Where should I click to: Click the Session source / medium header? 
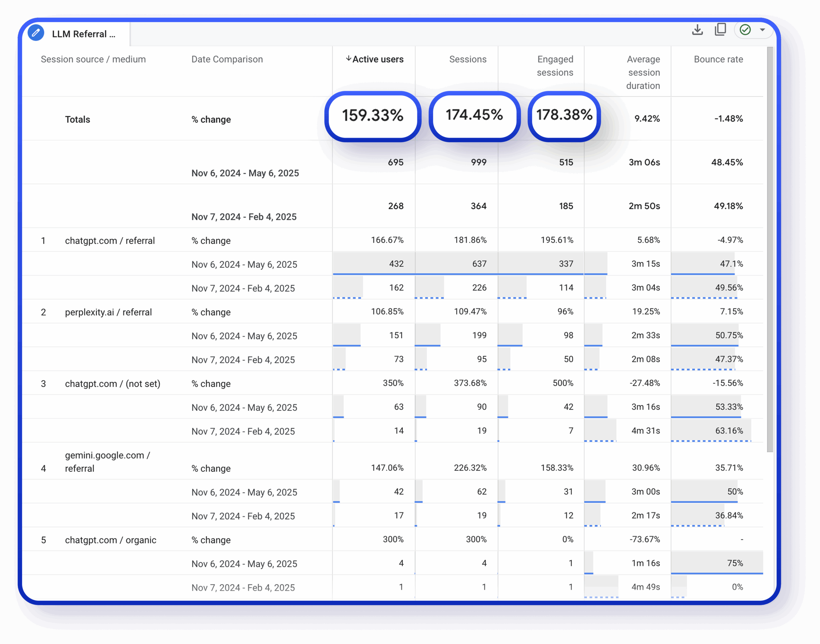click(x=93, y=59)
